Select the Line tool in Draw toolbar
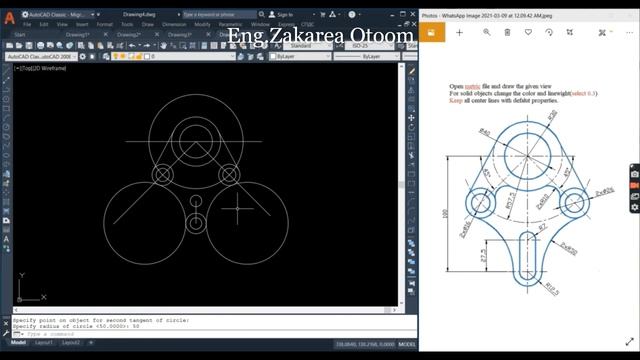Screen dimensions: 640x360 point(6,71)
